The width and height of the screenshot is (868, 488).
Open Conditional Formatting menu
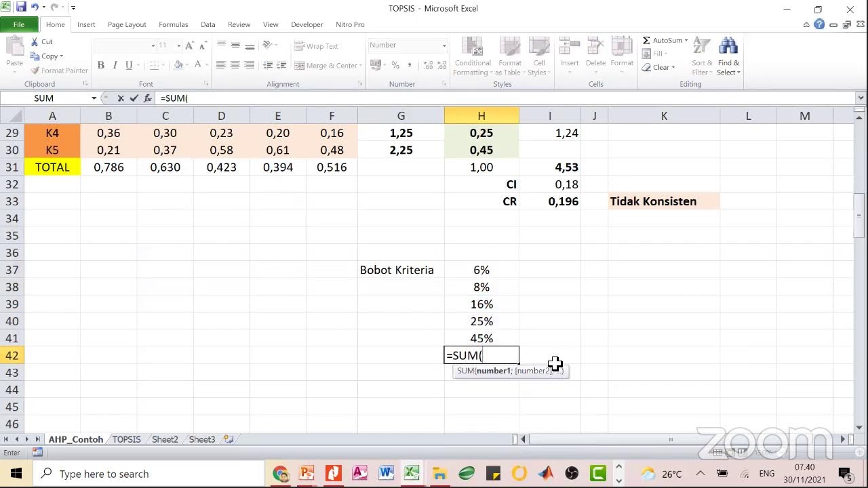coord(472,56)
